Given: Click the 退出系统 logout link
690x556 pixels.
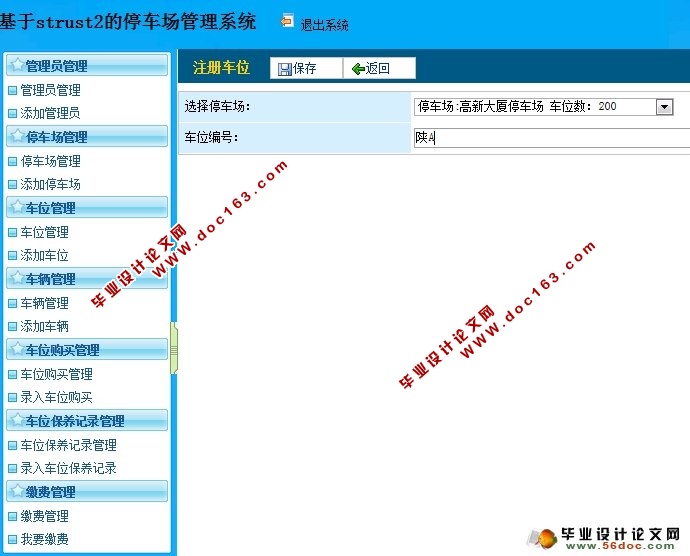Looking at the screenshot, I should 324,25.
